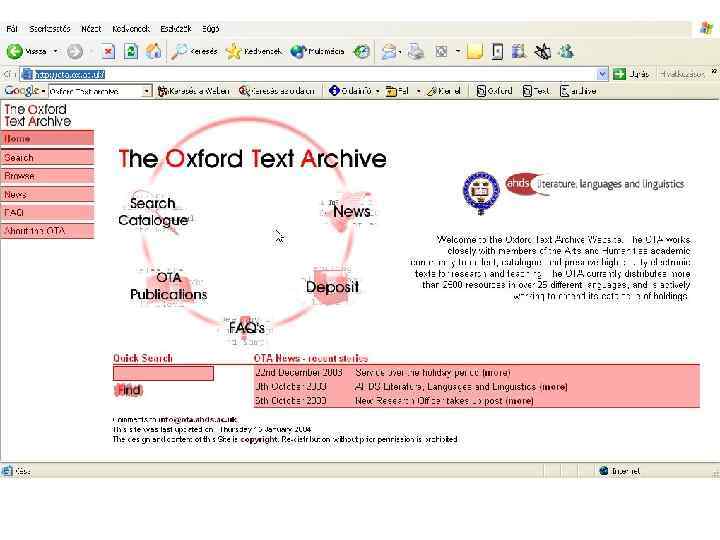
Task: Click Deposit on the circle graphic
Action: (x=332, y=287)
